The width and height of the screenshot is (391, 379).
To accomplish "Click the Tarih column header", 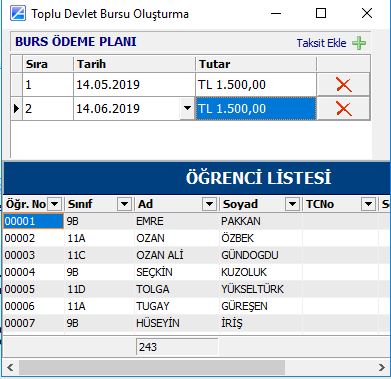I will 134,64.
